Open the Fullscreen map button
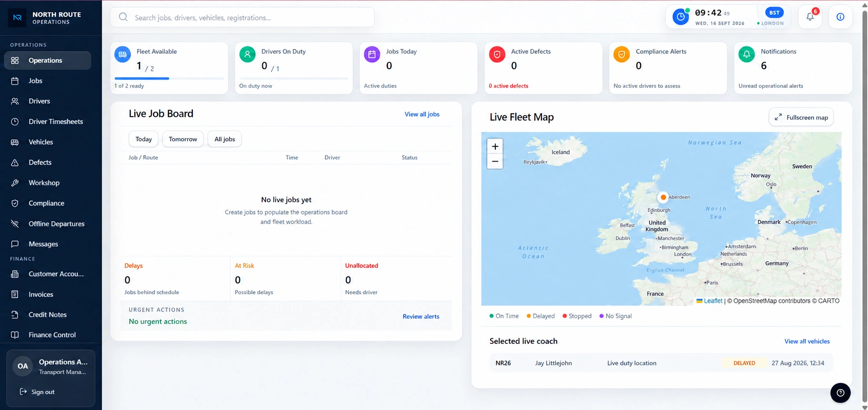Screen dimensions: 868x410 tap(801, 117)
